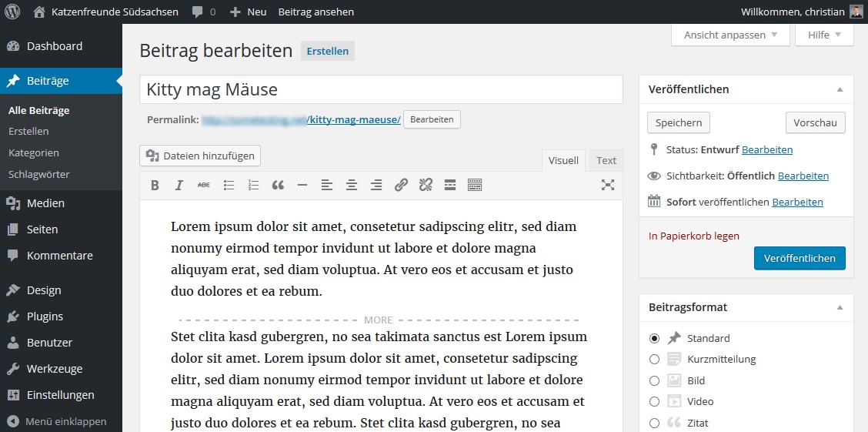Select Standard post format radio

click(x=654, y=338)
